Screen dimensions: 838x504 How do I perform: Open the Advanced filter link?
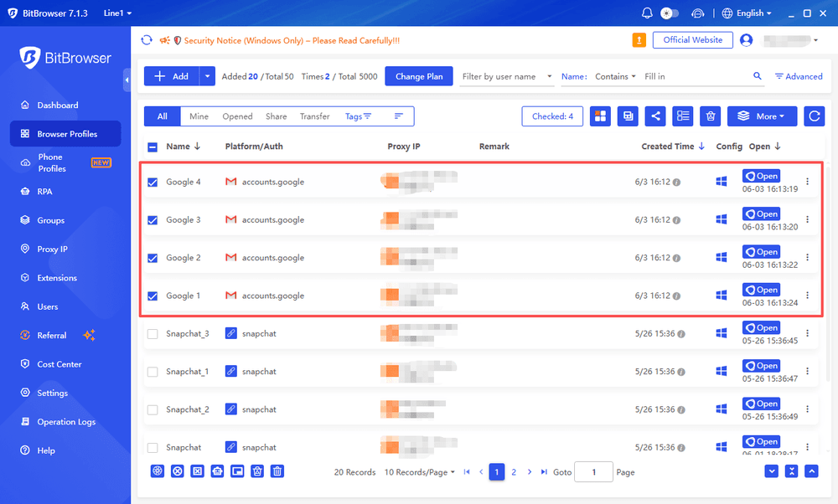click(799, 76)
